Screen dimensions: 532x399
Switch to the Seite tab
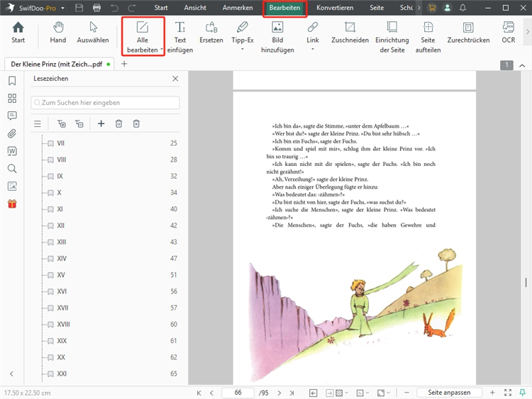pos(377,8)
